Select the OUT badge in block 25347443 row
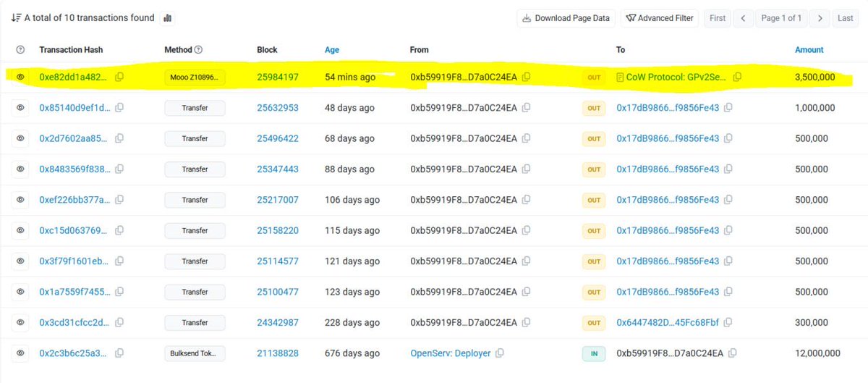Screen dimensions: 868x383 (594, 169)
